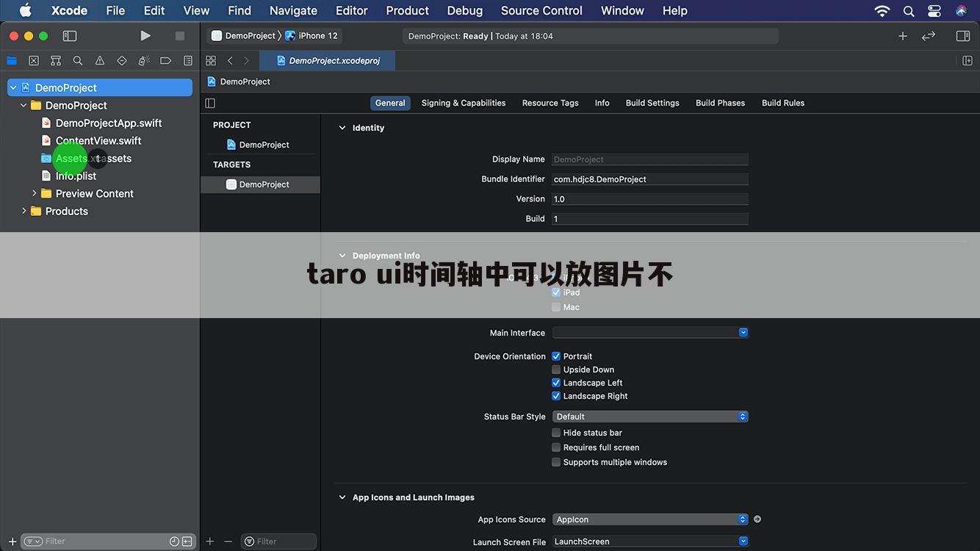Select the Project navigator folder icon
The width and height of the screenshot is (980, 551).
pyautogui.click(x=12, y=60)
